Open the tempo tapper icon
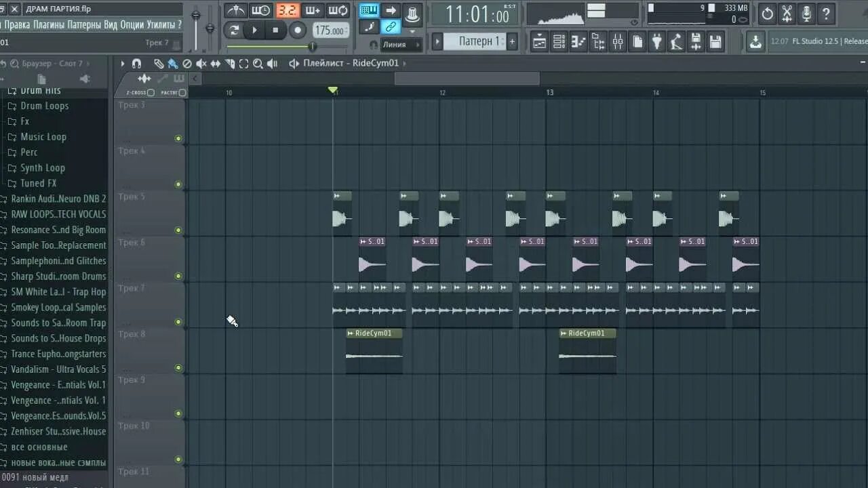This screenshot has height=488, width=868. point(677,41)
